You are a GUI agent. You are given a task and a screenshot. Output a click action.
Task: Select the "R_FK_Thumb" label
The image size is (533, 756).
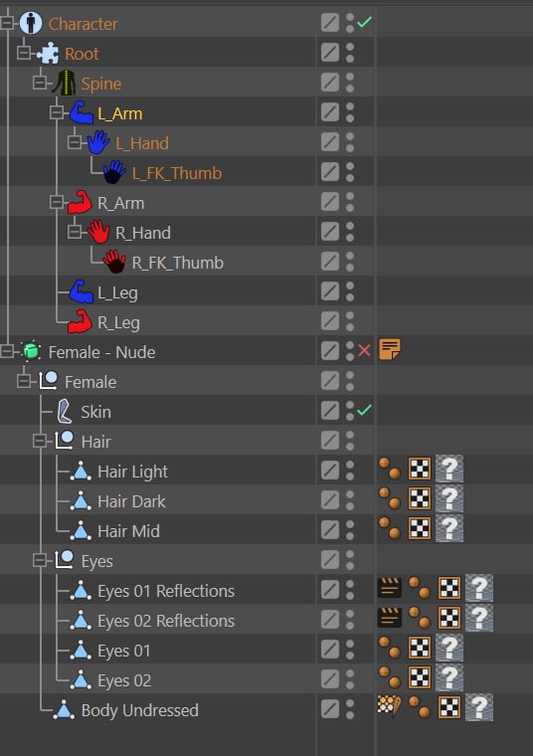point(178,263)
